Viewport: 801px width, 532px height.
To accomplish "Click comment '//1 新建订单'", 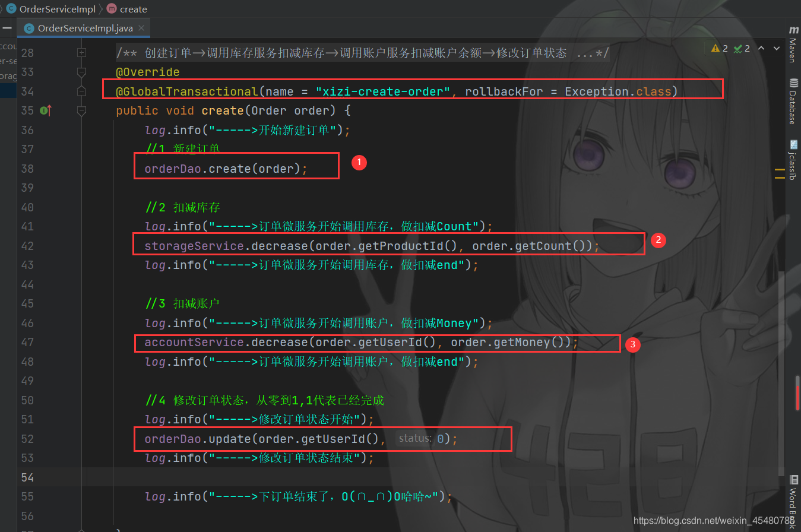I will pos(182,149).
